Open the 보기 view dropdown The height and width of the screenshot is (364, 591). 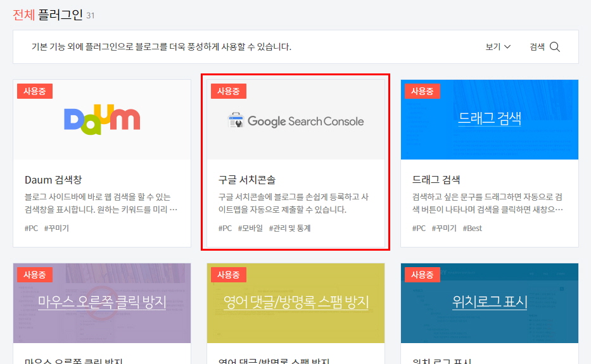tap(498, 47)
